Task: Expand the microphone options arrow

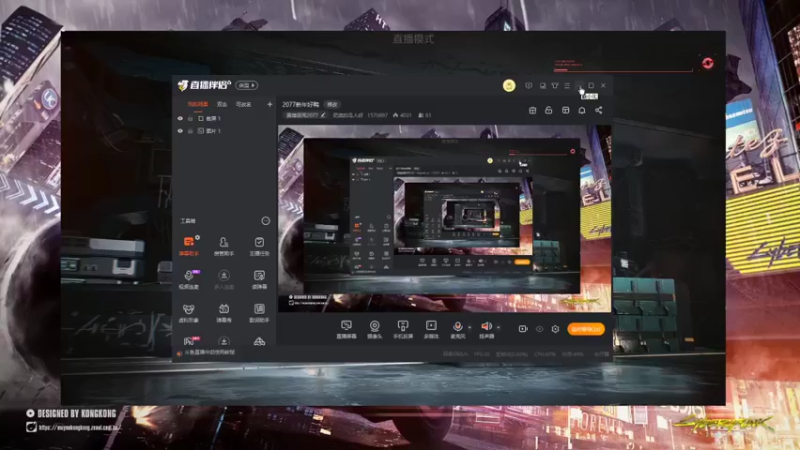Action: click(470, 327)
